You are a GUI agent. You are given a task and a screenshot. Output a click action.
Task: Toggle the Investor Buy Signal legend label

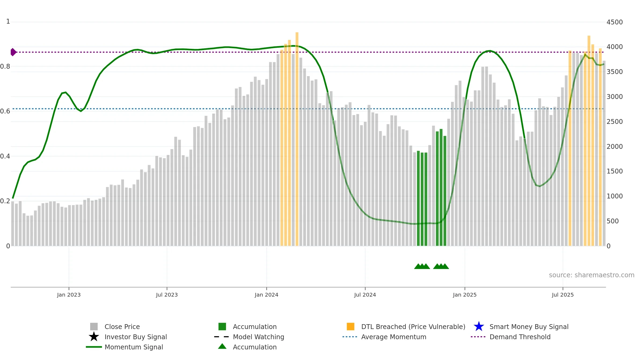pos(136,337)
